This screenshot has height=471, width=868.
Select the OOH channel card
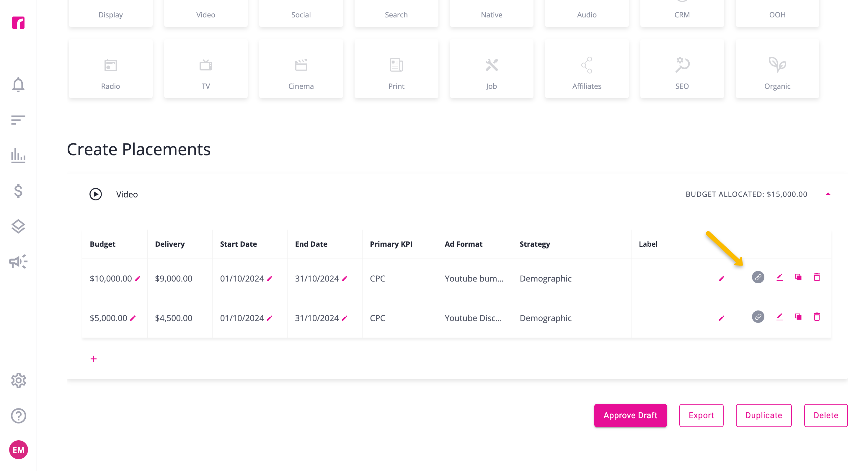click(777, 13)
